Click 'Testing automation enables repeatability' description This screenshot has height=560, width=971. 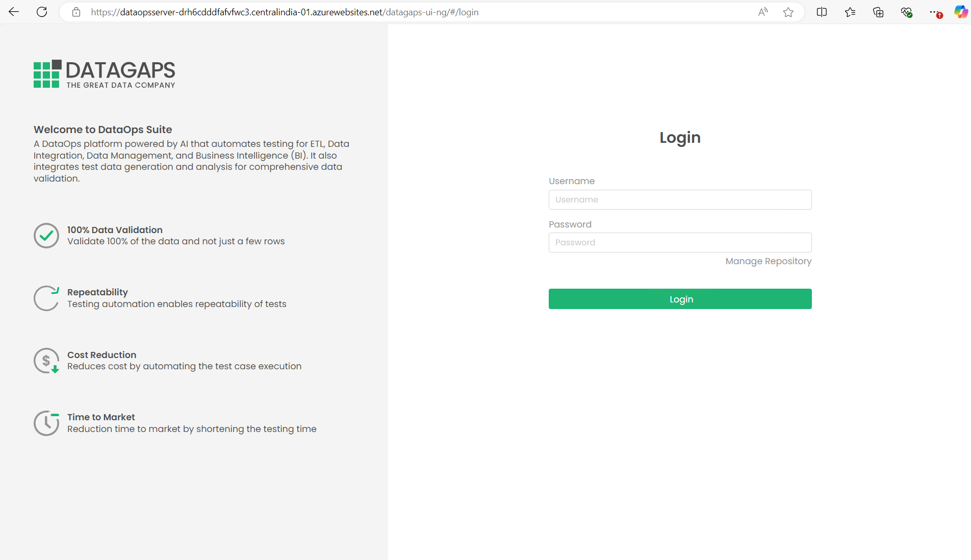[177, 304]
